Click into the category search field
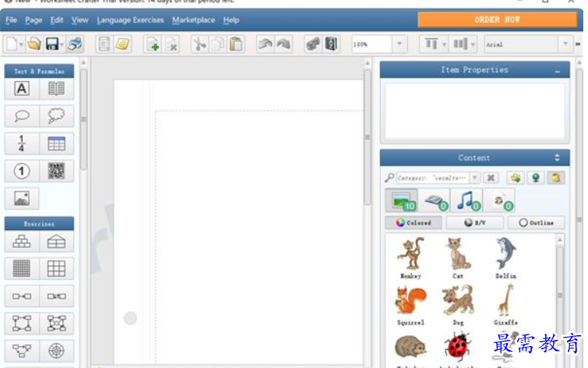This screenshot has height=368, width=588. [x=432, y=178]
